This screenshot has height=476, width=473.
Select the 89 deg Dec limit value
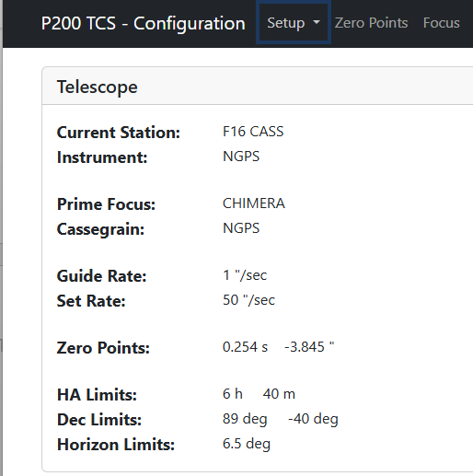click(x=245, y=419)
